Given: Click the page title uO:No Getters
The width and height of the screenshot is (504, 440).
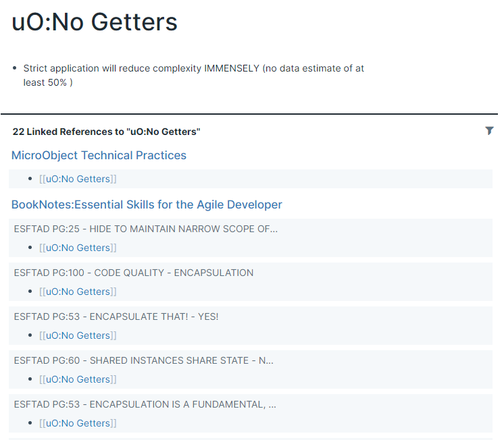Looking at the screenshot, I should pos(95,22).
